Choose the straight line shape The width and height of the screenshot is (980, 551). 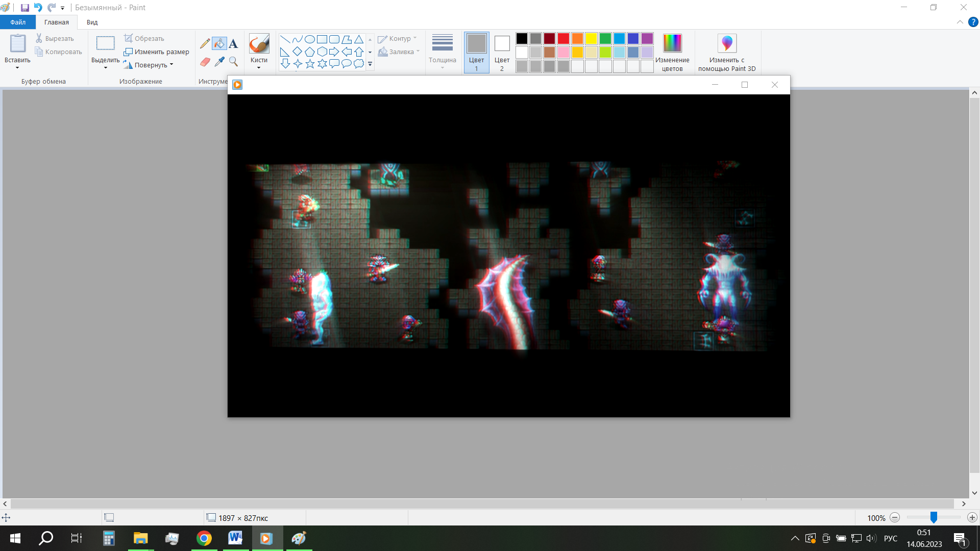click(x=285, y=39)
